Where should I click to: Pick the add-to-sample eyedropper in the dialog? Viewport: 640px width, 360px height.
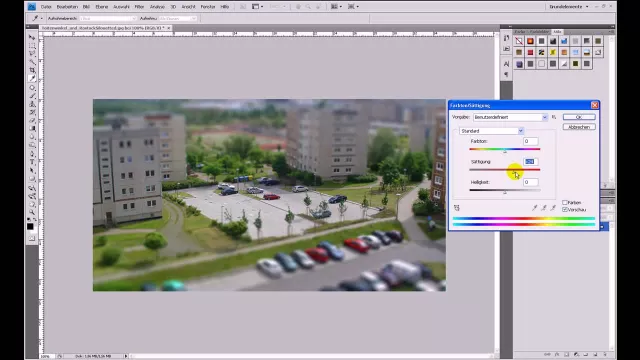[x=544, y=208]
